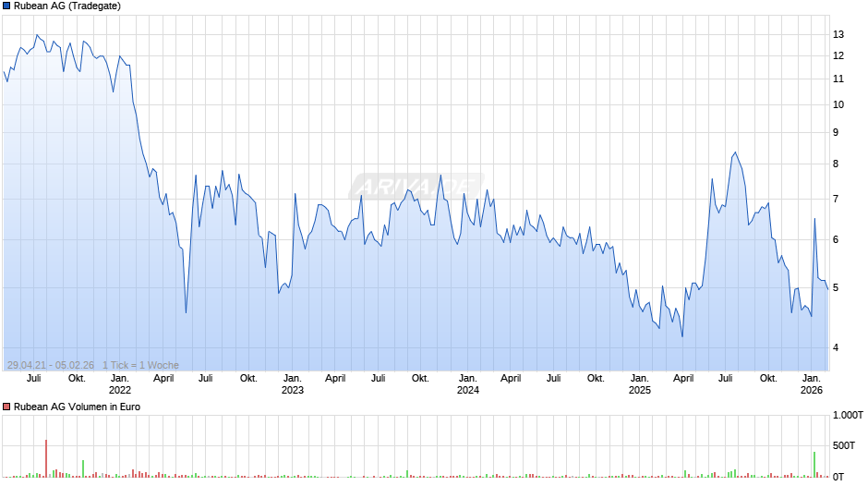868x486 pixels.
Task: Click the price axis label 11
Action: 838,79
